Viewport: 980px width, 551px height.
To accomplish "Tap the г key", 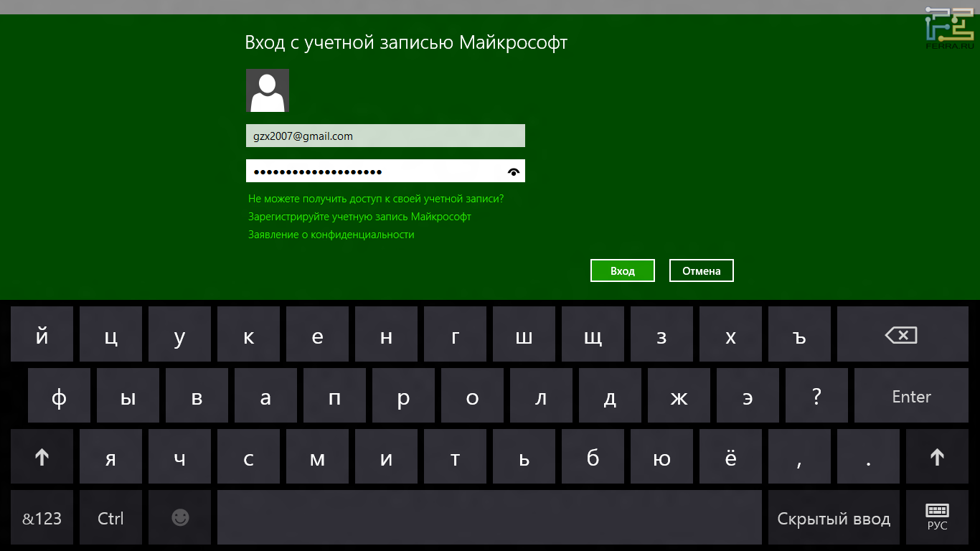I will [x=455, y=334].
